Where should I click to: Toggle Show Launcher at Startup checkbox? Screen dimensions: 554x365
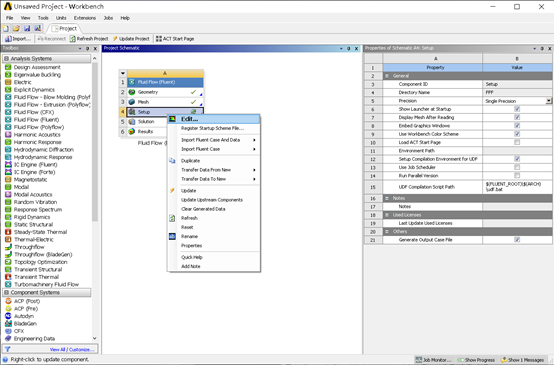517,109
